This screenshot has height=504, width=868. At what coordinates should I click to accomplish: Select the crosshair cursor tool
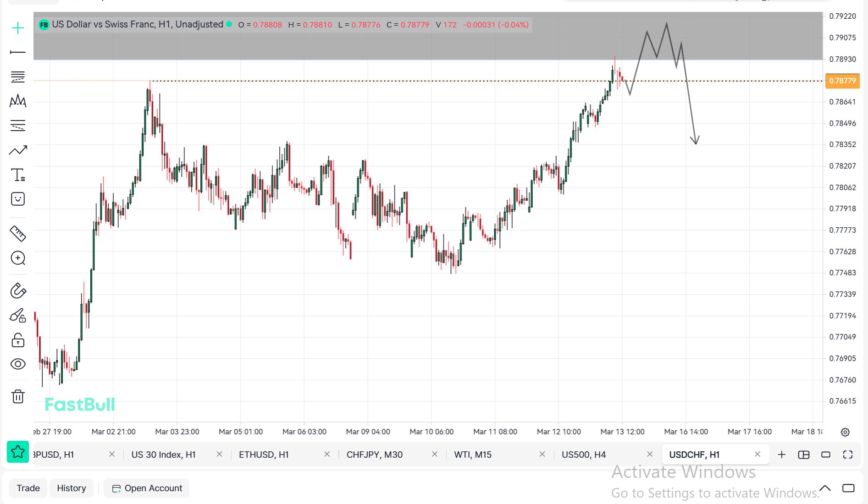click(x=18, y=28)
